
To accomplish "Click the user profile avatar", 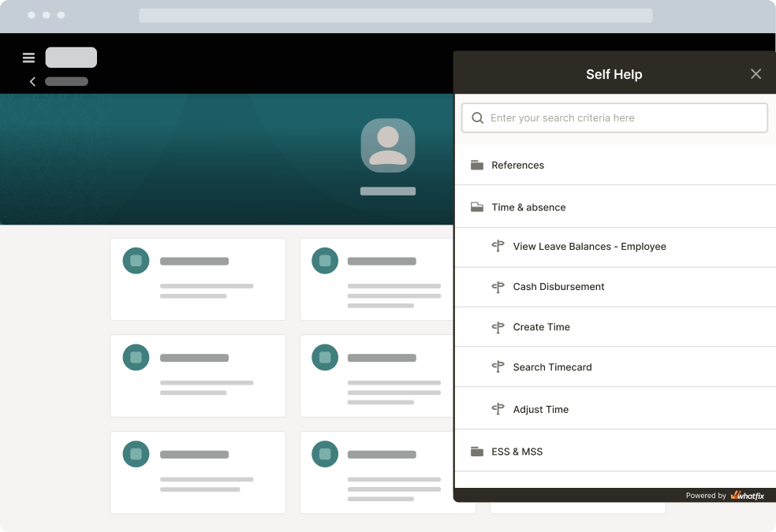I will (388, 145).
